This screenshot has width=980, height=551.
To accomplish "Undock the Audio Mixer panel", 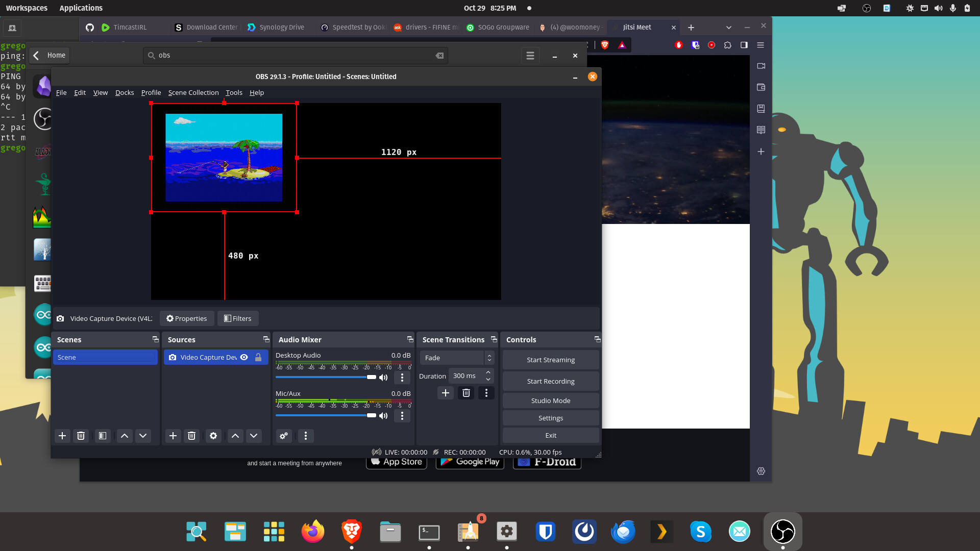I will [x=410, y=339].
